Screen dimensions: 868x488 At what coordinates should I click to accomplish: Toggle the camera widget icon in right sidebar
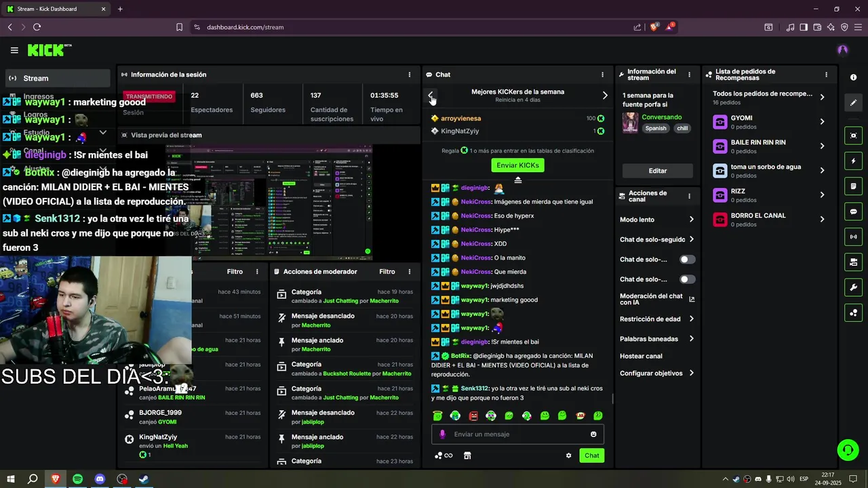click(853, 262)
